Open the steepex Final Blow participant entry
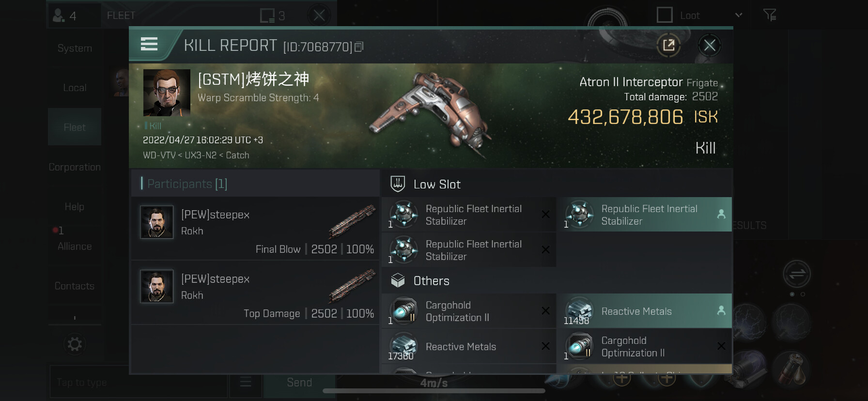 click(255, 229)
